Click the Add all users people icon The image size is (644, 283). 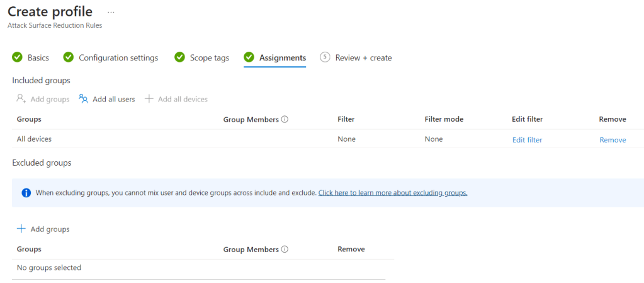pyautogui.click(x=83, y=99)
